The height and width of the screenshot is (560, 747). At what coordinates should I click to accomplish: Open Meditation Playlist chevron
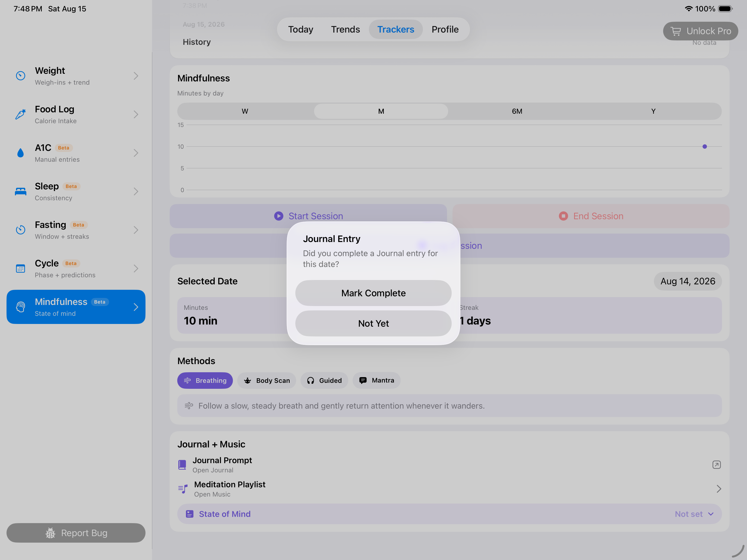coord(718,489)
